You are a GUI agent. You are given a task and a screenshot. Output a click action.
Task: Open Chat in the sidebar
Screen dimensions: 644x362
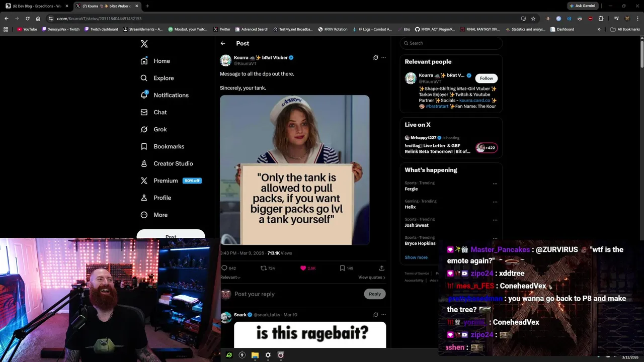pos(153,112)
